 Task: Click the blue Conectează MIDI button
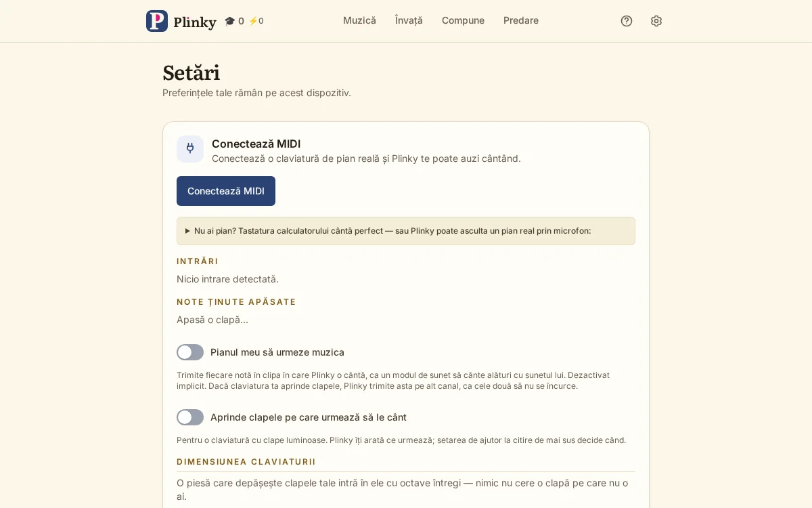coord(226,191)
